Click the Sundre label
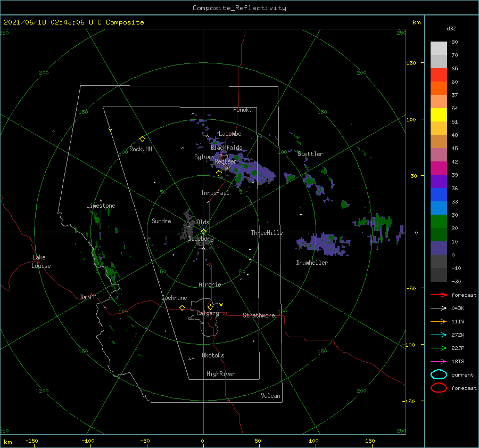Viewport: 479px width, 448px height. coord(161,221)
